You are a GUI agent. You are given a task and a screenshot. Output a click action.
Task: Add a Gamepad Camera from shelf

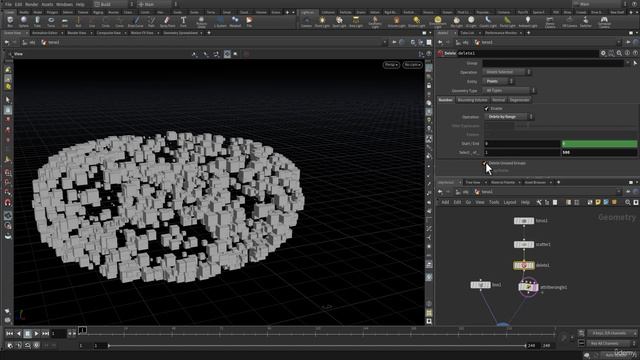(604, 22)
